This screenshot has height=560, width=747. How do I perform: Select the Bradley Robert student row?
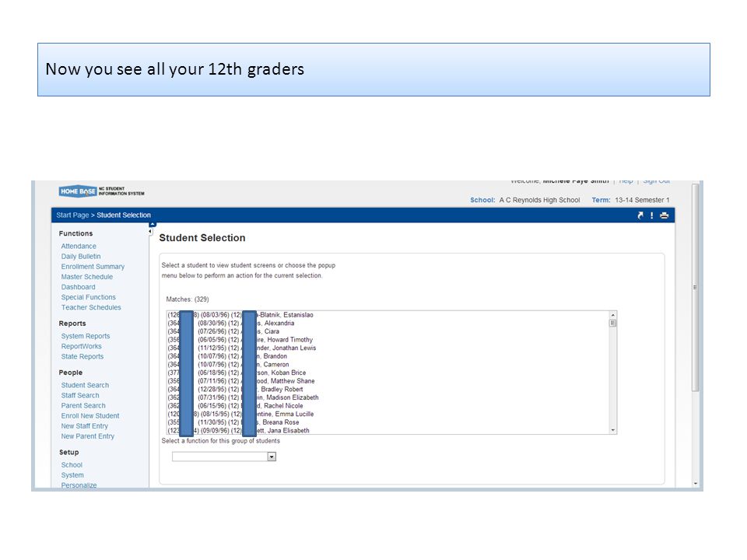coord(388,390)
